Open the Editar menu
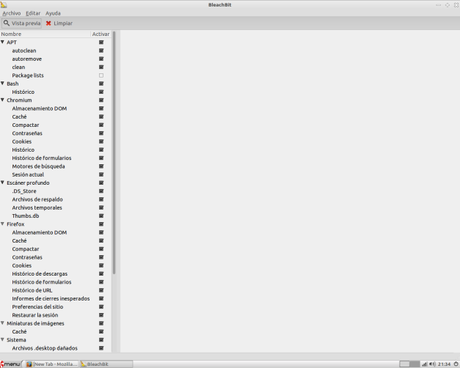This screenshot has width=460, height=368. [x=33, y=13]
